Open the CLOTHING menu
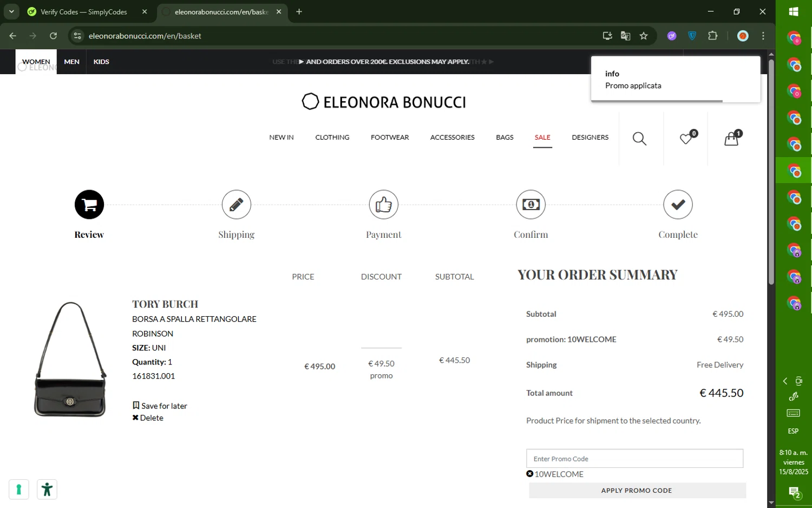 pos(332,138)
